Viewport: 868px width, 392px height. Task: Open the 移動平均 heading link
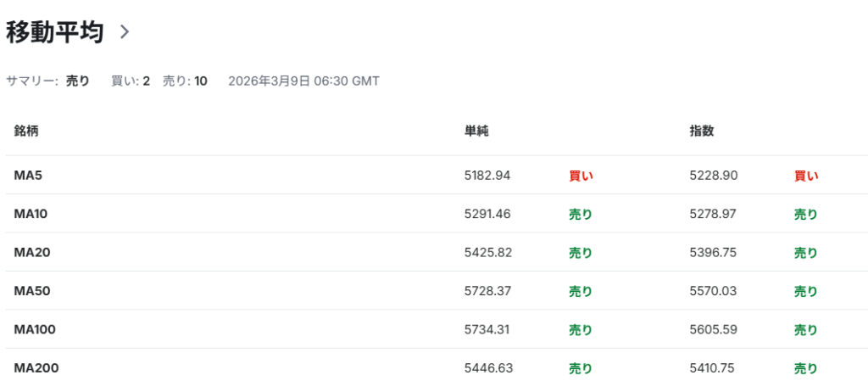click(54, 32)
